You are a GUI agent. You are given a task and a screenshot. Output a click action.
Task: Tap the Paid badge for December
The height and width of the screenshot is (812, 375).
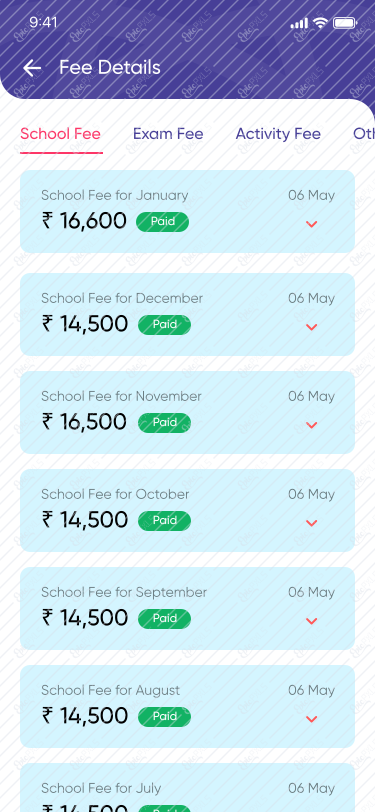click(x=164, y=325)
